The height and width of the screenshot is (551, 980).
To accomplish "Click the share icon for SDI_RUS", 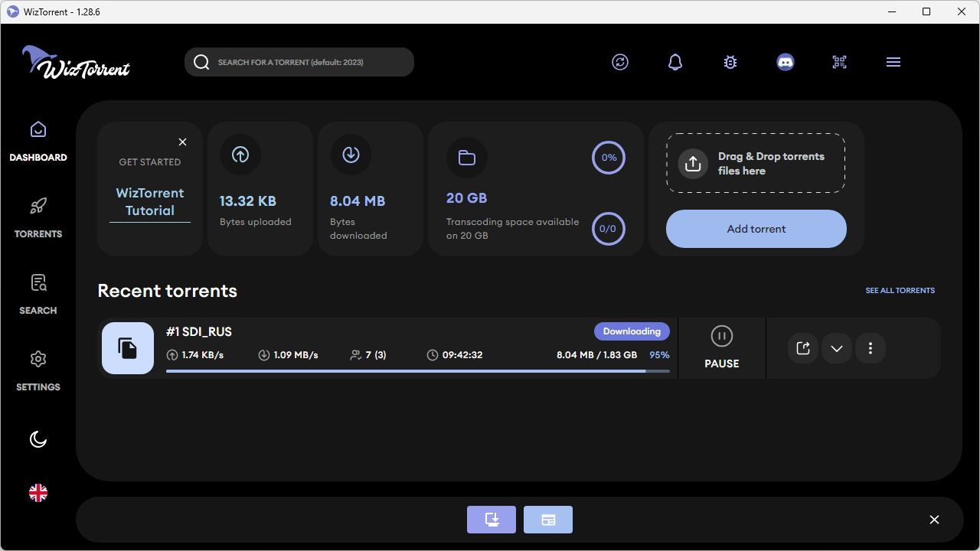I will pos(803,348).
